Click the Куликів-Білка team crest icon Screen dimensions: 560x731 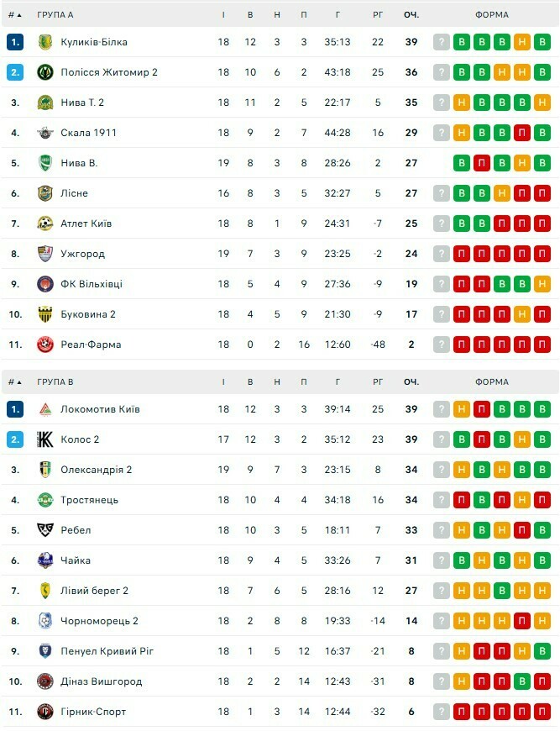coord(45,42)
